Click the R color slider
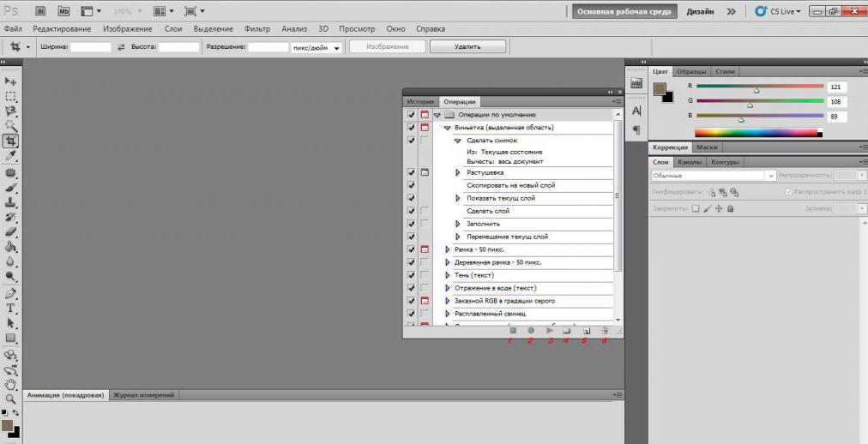Image resolution: width=868 pixels, height=444 pixels. pyautogui.click(x=760, y=87)
